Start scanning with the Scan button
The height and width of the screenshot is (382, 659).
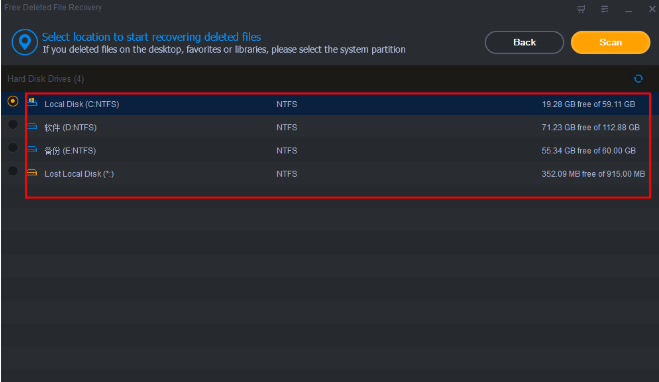[610, 42]
